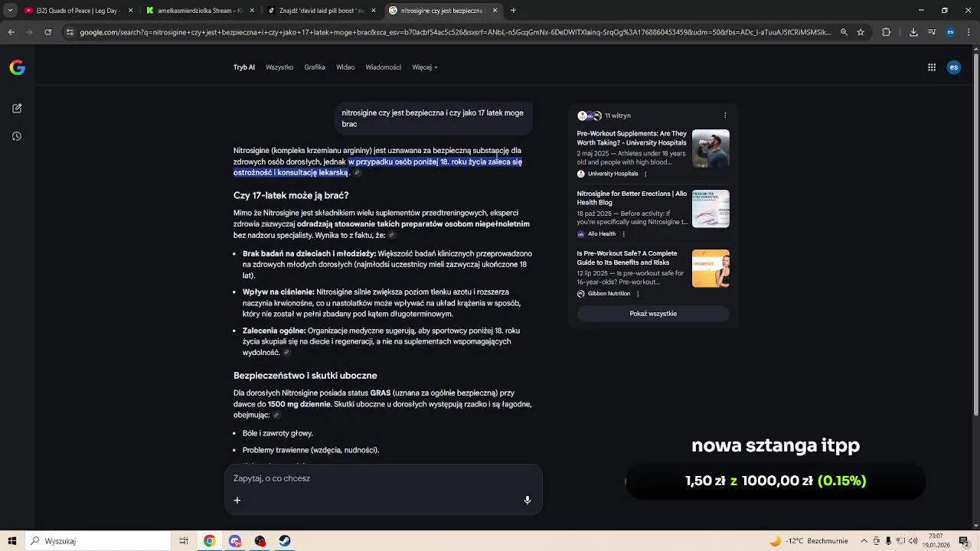Switch to the 'amelkasmierdziolka Stream' Kick tab

(x=200, y=11)
